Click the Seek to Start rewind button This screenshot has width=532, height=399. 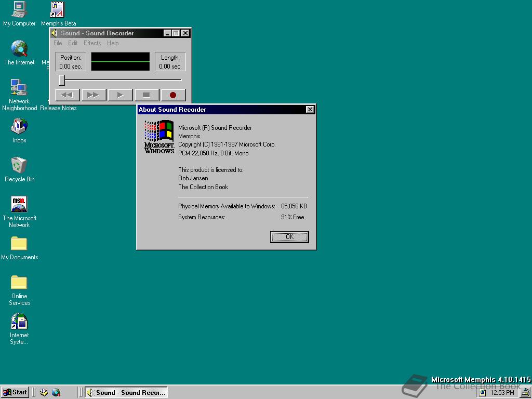tap(67, 95)
